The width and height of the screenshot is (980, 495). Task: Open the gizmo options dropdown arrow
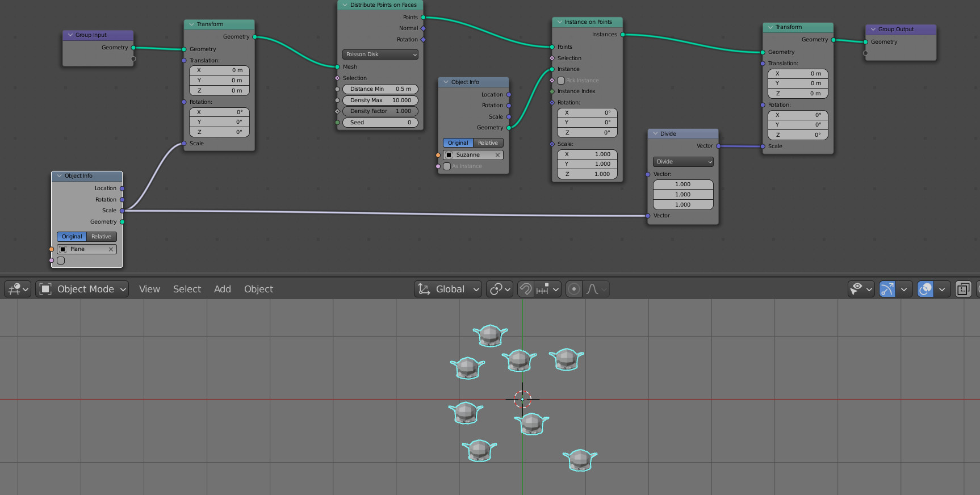(x=903, y=289)
